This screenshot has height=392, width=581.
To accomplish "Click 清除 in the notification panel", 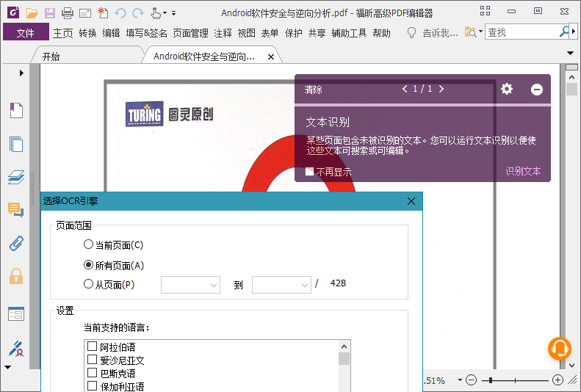I will tap(313, 90).
